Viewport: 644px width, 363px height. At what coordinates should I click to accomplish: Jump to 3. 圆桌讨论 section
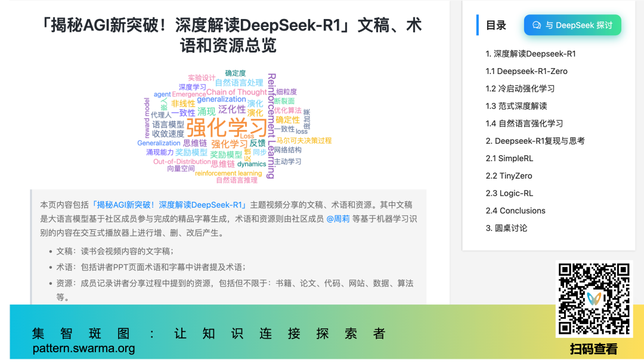point(506,228)
